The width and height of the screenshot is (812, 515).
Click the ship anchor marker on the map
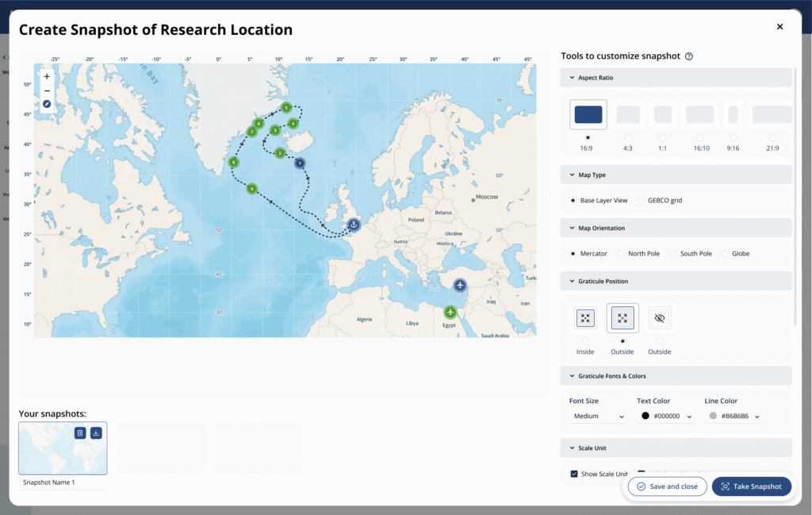pyautogui.click(x=354, y=225)
